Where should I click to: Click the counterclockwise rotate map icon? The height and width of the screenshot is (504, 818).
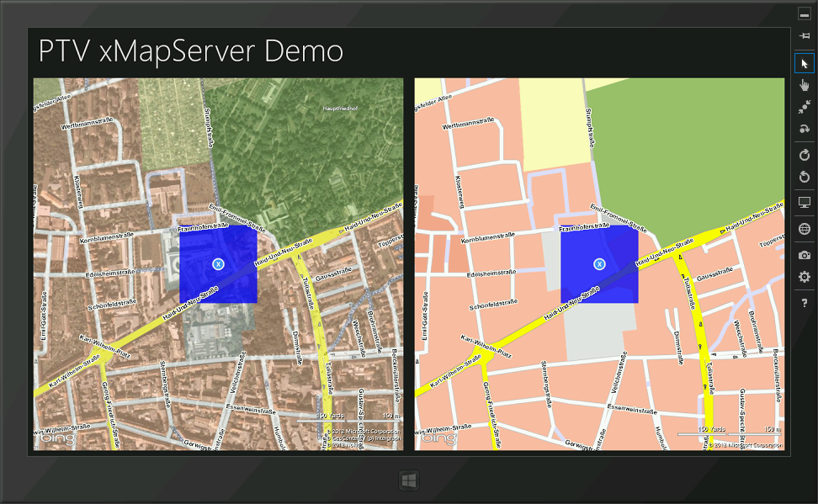coord(805,176)
